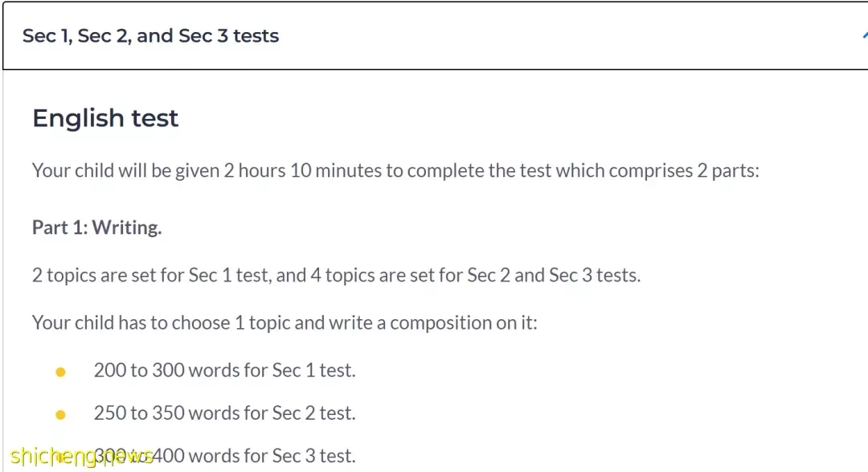Click the 'English test' heading

click(105, 118)
